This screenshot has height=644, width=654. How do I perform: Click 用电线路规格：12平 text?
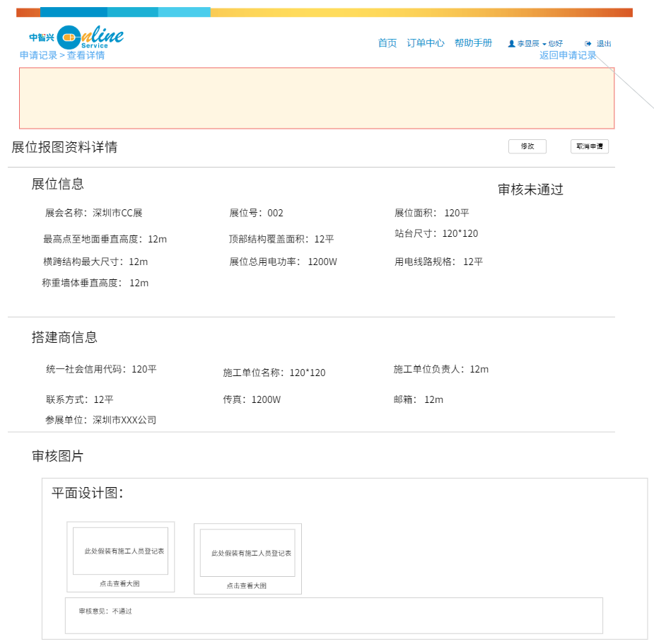pos(439,262)
